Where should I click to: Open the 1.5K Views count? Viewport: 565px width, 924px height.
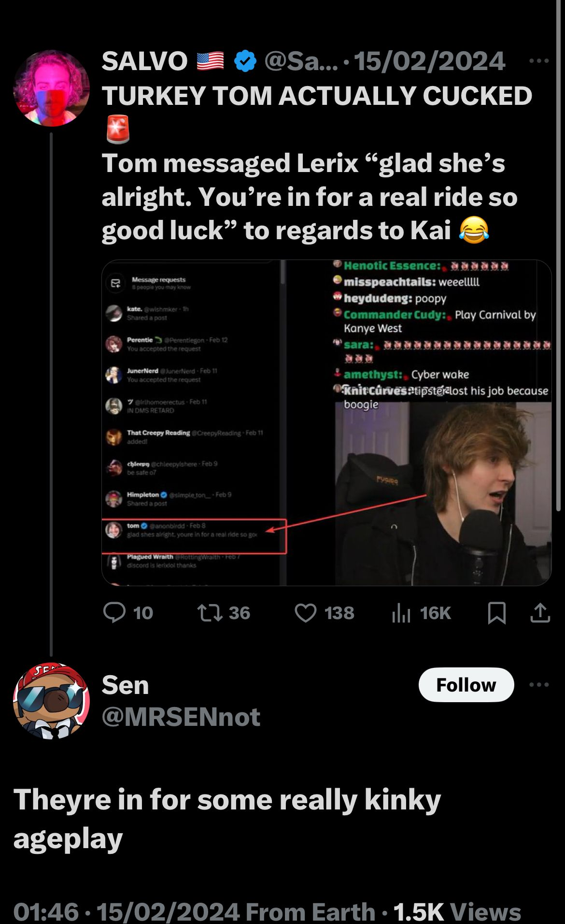point(457,911)
